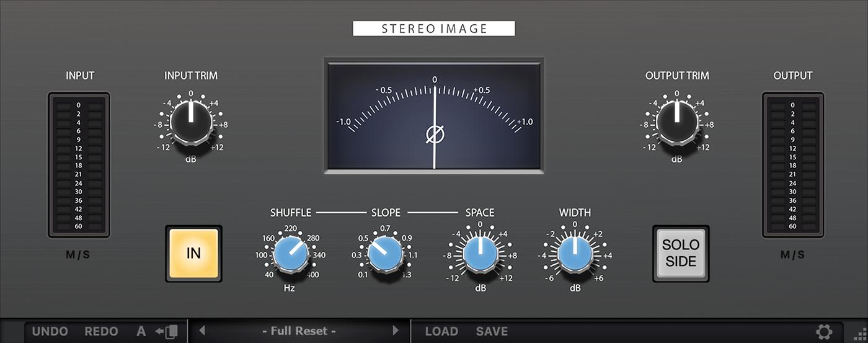The image size is (868, 343).
Task: Click Redo in the bottom bar
Action: (x=101, y=332)
